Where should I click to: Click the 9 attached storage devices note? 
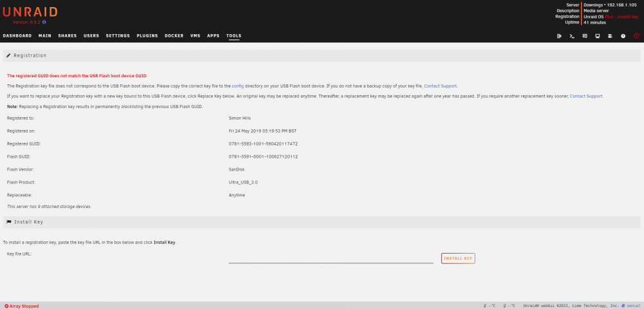coord(49,207)
